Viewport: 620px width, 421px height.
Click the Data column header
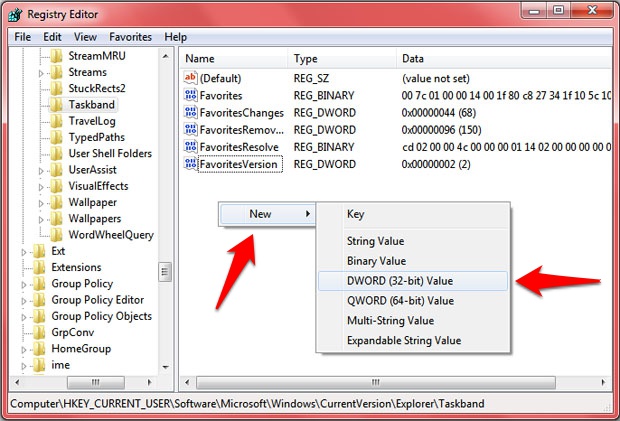[504, 59]
